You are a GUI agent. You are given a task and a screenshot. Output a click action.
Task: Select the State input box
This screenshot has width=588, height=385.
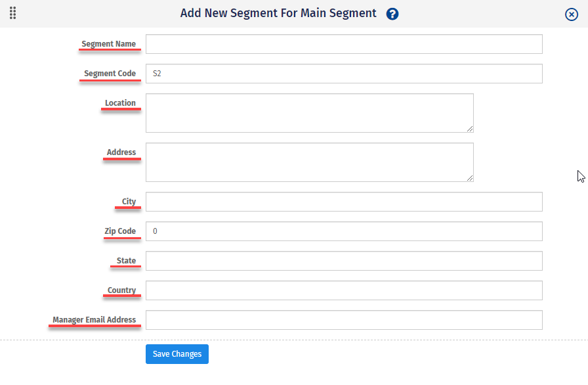pyautogui.click(x=344, y=261)
